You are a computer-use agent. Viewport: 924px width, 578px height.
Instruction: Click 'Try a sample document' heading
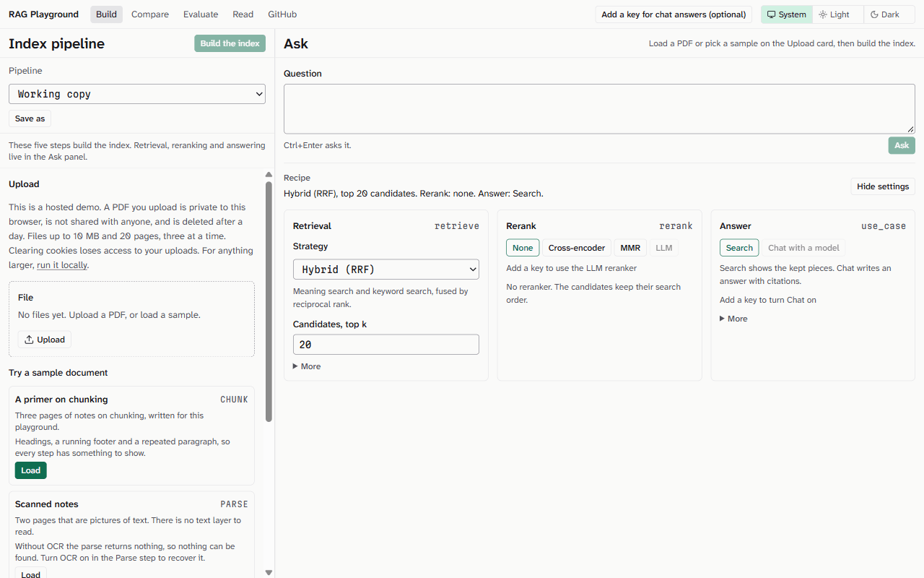(58, 373)
